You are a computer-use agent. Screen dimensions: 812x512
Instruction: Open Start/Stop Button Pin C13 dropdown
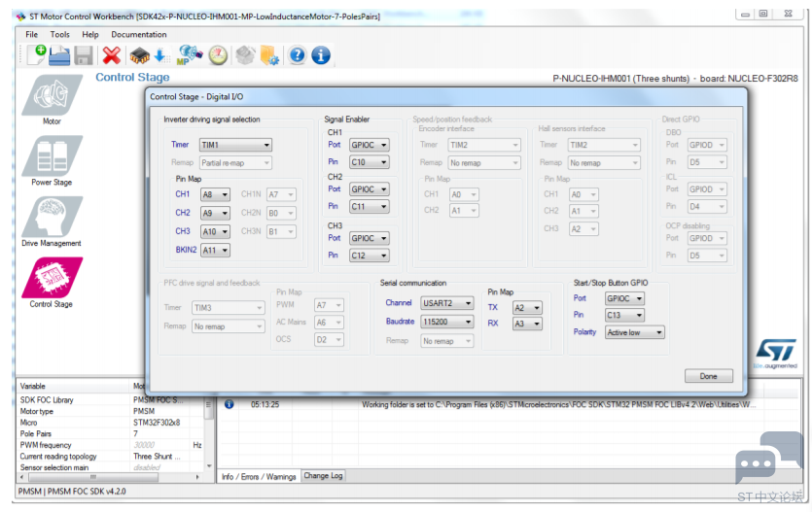[x=624, y=315]
